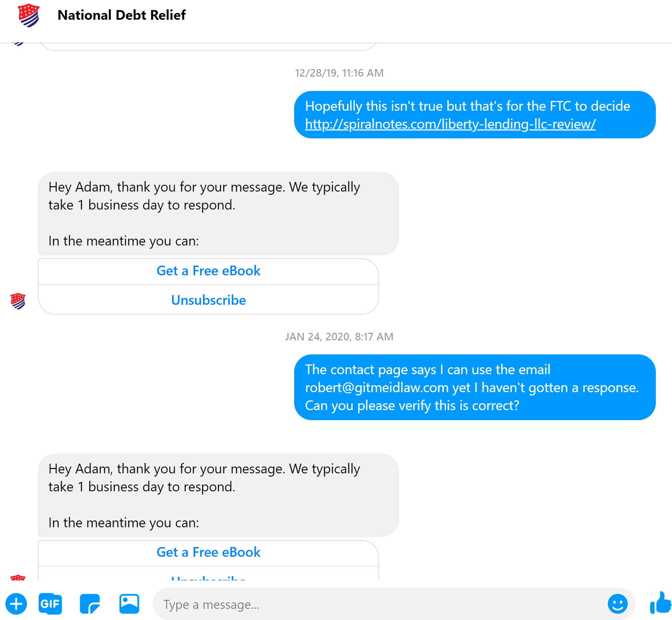Open more actions plus icon
Viewport: 672px width, 620px height.
pos(16,604)
